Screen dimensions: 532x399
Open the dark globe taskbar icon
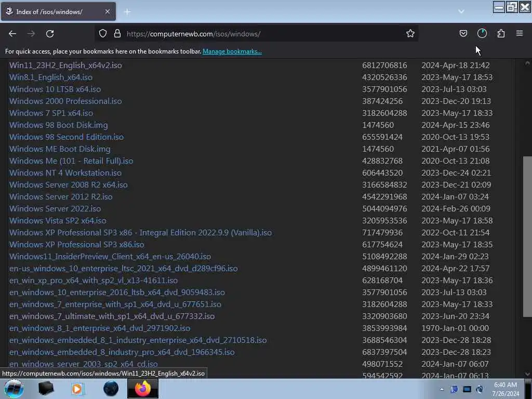pos(111,389)
